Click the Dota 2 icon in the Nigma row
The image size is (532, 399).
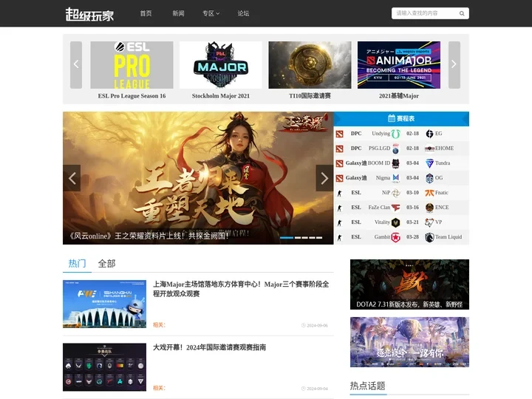pyautogui.click(x=339, y=178)
